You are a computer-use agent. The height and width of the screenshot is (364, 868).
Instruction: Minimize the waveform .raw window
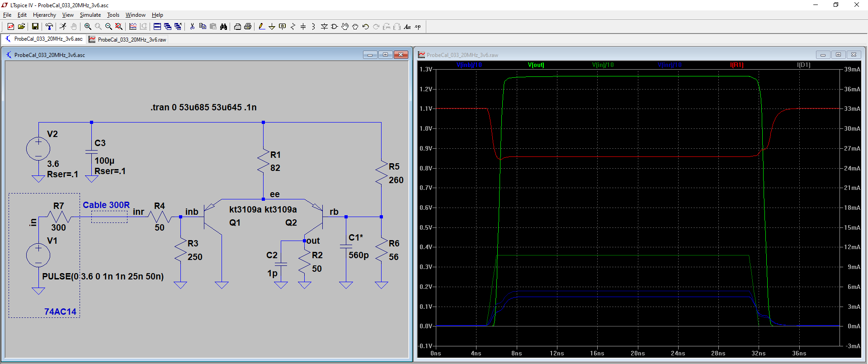[x=823, y=55]
